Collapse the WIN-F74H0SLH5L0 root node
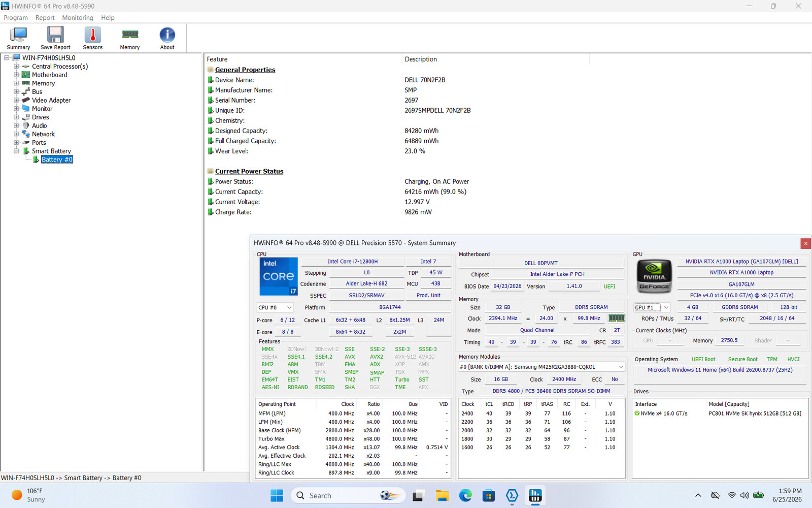Viewport: 812px width, 508px height. point(7,58)
